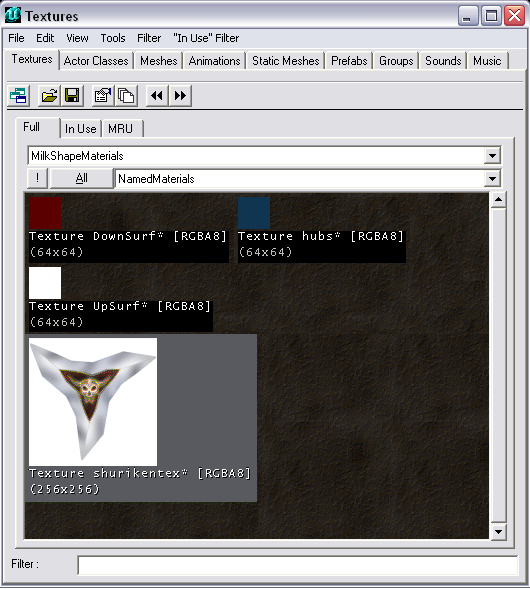This screenshot has height=589, width=530.
Task: Expand the MilkShapeMaterials package dropdown
Action: [x=492, y=156]
